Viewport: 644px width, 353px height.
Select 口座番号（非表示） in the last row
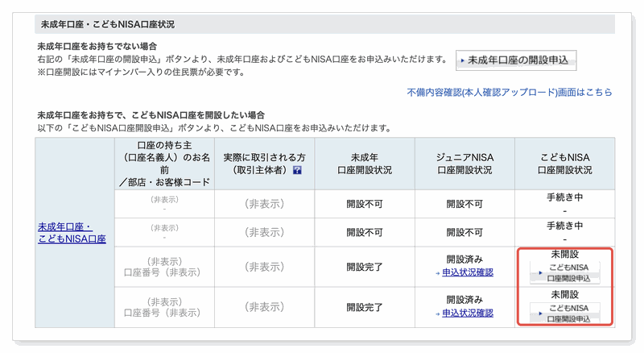(x=163, y=313)
